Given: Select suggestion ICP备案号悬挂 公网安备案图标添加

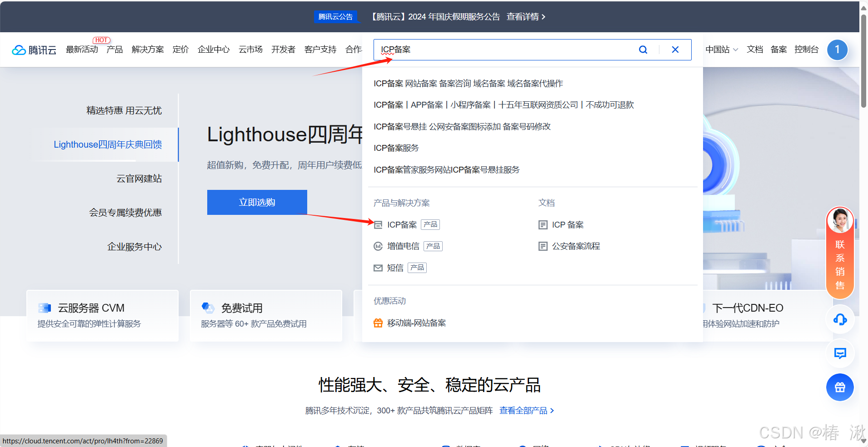Looking at the screenshot, I should pyautogui.click(x=462, y=127).
